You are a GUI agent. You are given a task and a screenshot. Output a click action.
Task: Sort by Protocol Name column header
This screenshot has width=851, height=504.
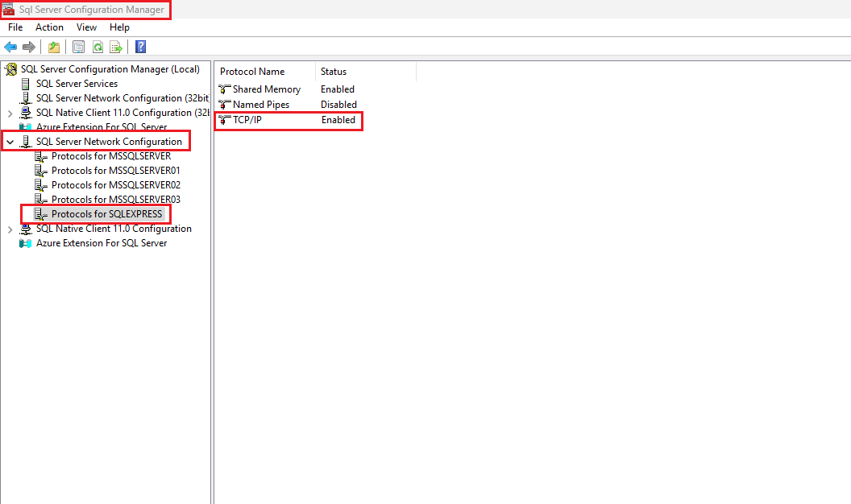click(265, 72)
